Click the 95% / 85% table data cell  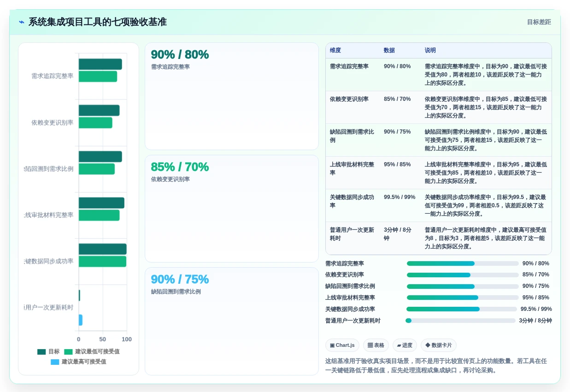pos(397,164)
